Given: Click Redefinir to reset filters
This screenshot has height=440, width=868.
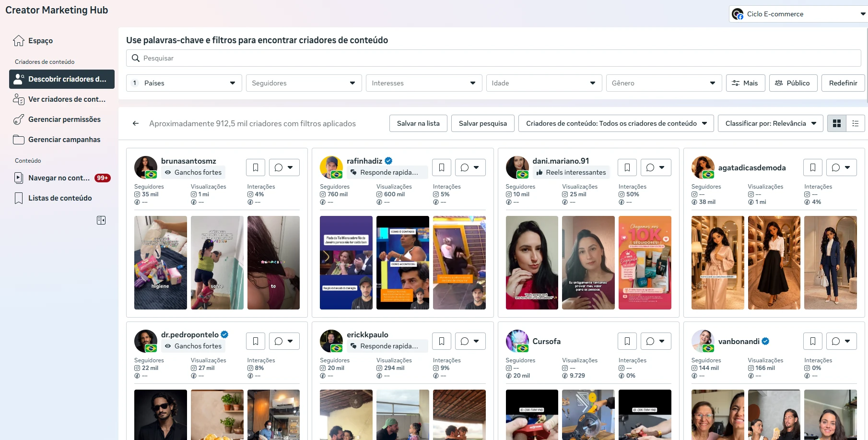Looking at the screenshot, I should pyautogui.click(x=843, y=83).
